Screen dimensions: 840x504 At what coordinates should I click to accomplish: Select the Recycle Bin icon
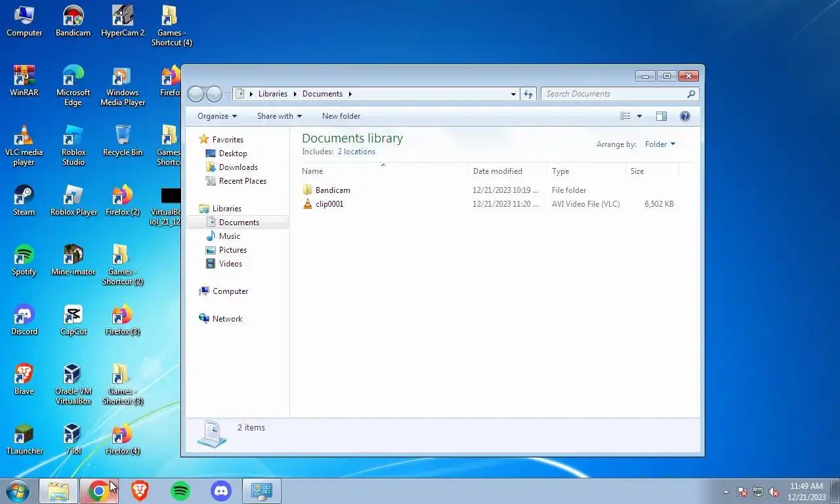click(123, 140)
